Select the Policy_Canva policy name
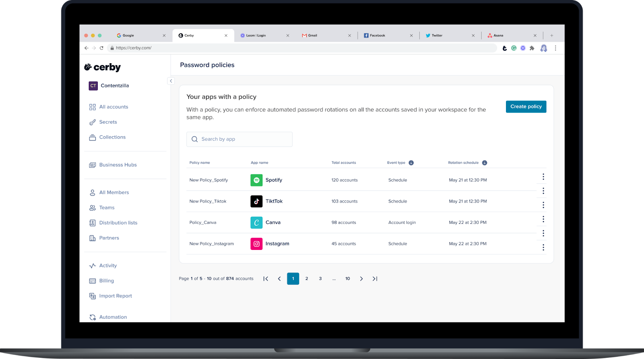Viewport: 644px width, 359px height. 203,223
